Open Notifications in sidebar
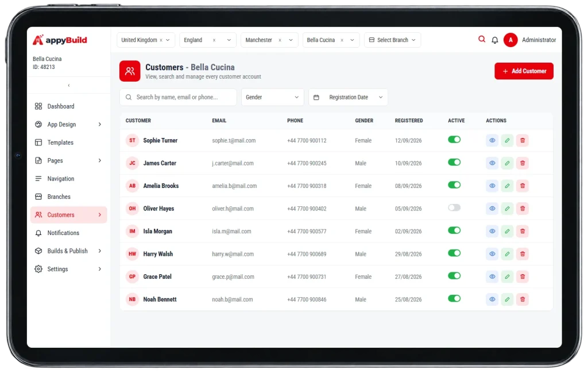 point(69,233)
